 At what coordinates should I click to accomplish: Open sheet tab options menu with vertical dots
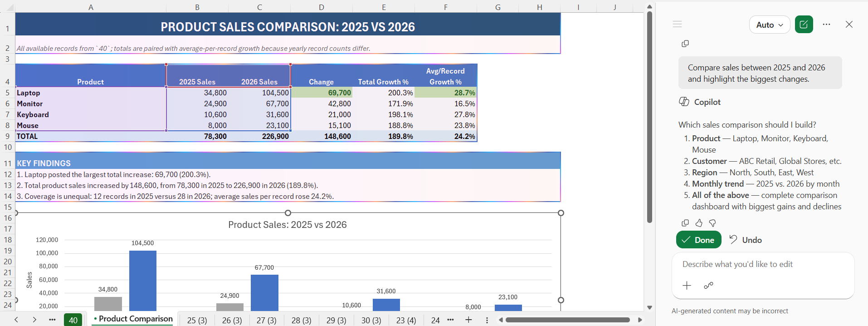(487, 320)
